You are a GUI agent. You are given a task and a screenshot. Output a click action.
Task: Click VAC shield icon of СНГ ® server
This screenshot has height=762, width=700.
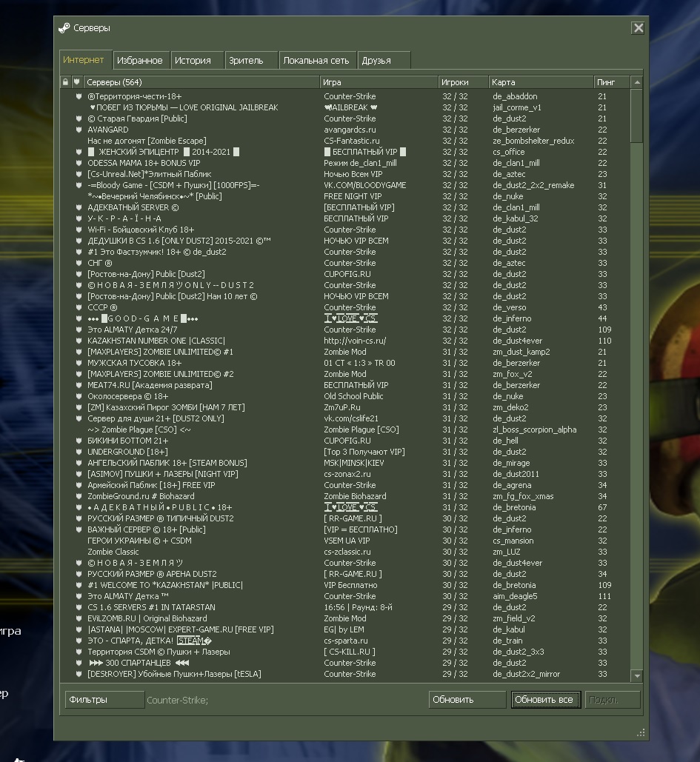pos(79,263)
